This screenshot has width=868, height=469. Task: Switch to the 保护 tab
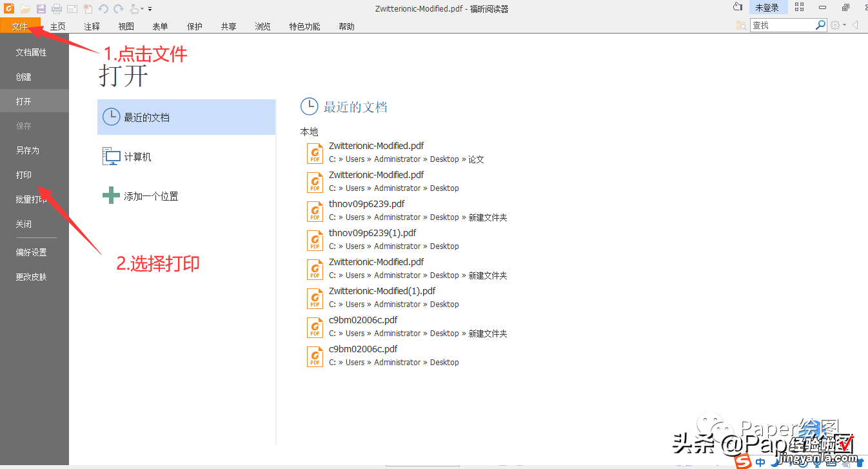(195, 26)
